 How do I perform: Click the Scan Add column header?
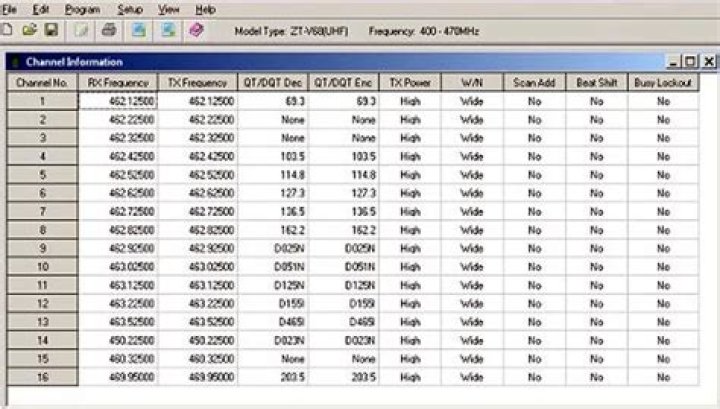point(534,83)
